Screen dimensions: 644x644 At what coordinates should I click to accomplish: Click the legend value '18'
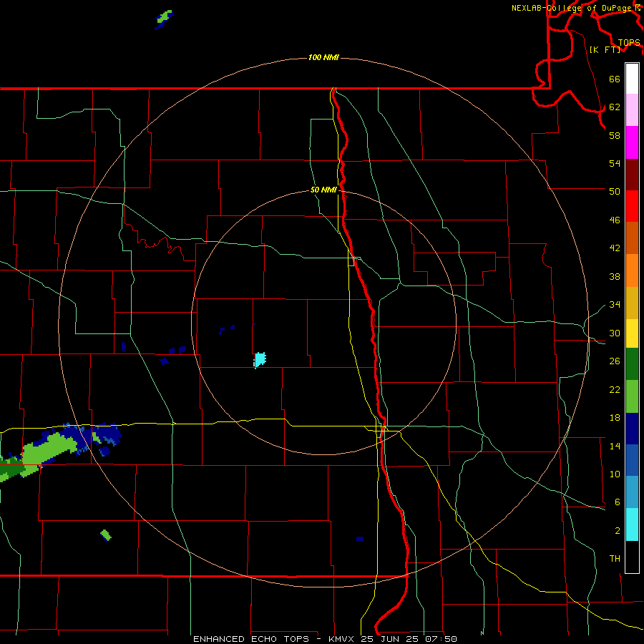615,418
